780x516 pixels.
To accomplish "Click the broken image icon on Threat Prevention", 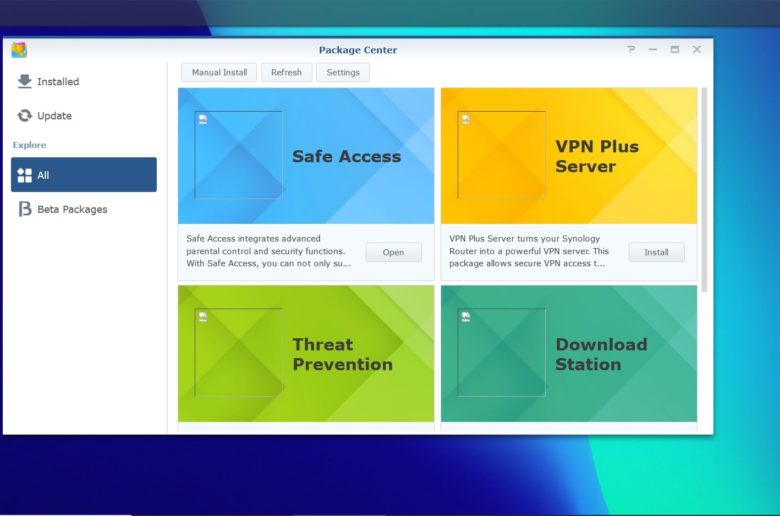I will pos(203,317).
